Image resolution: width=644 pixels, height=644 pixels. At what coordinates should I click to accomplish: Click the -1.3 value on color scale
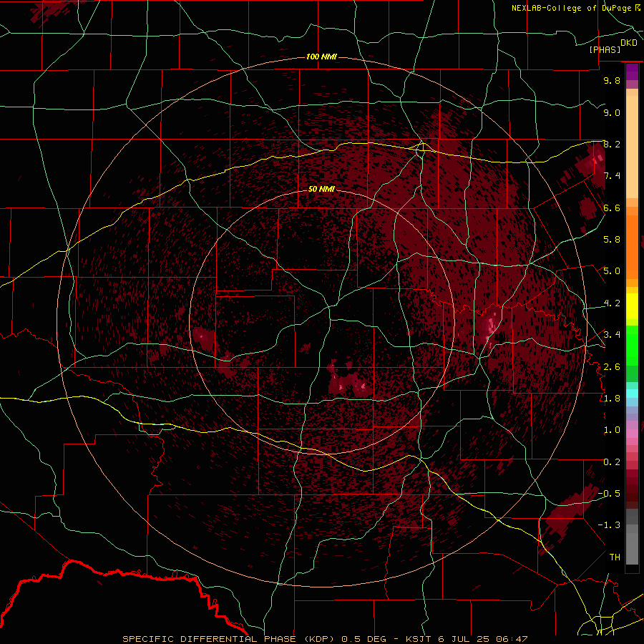click(x=609, y=525)
